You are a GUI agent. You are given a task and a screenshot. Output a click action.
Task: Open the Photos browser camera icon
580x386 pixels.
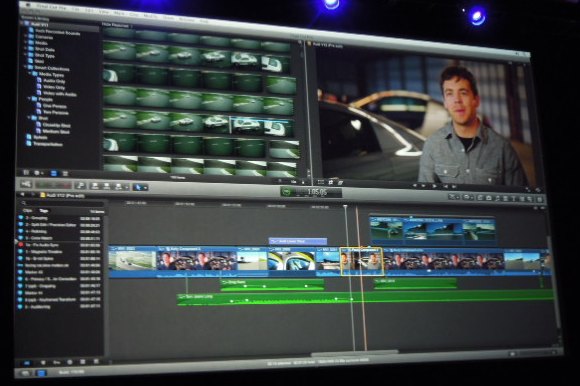489,199
